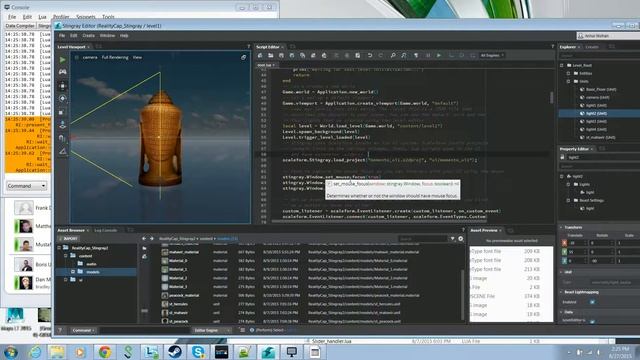The image size is (640, 360).
Task: Open Asset Browser settings gear
Action: click(x=460, y=238)
